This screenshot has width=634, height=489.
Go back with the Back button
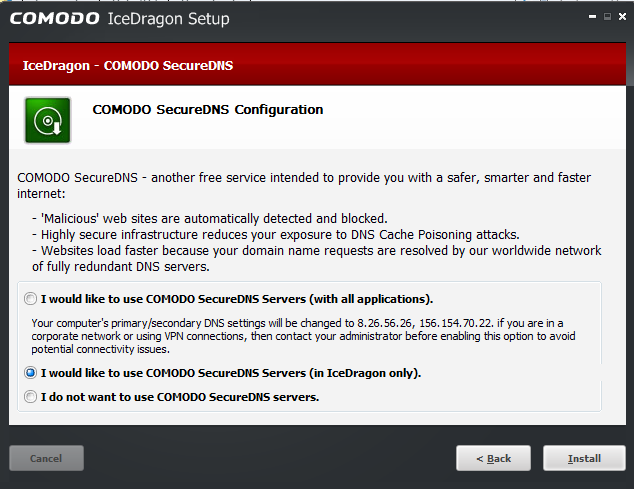[x=493, y=458]
